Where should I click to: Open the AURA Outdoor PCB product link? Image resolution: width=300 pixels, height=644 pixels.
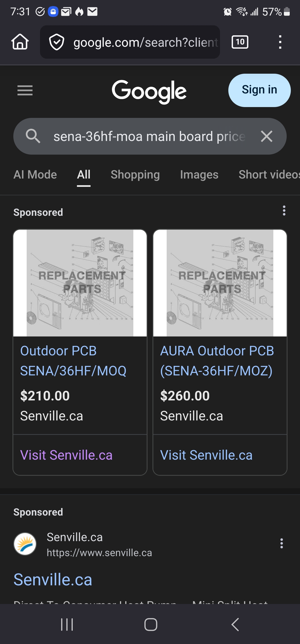pos(217,361)
